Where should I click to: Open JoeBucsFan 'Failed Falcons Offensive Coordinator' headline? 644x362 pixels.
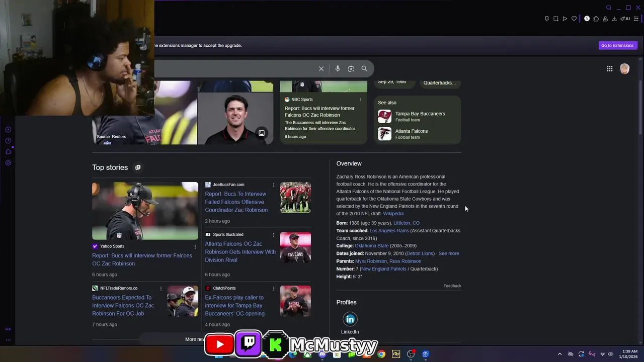tap(236, 202)
